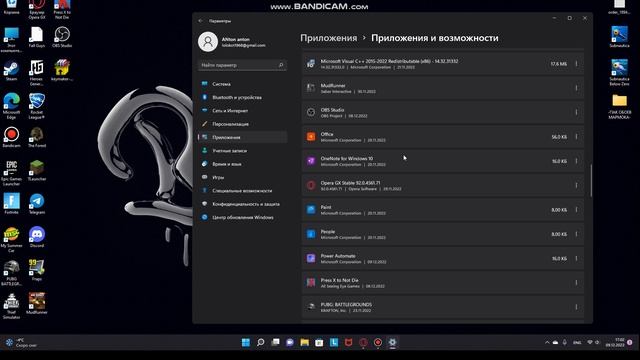Open options menu for Paint app
Screen dimensions: 640x360
click(x=576, y=210)
